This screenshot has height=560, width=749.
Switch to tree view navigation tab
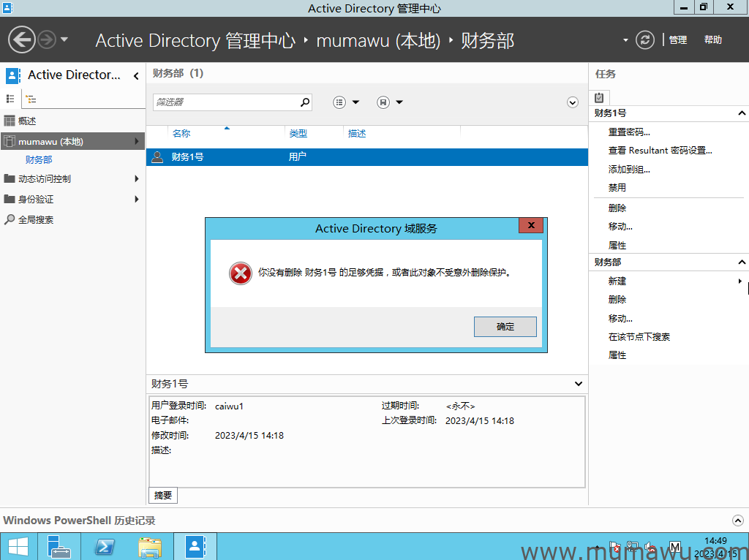[x=31, y=99]
